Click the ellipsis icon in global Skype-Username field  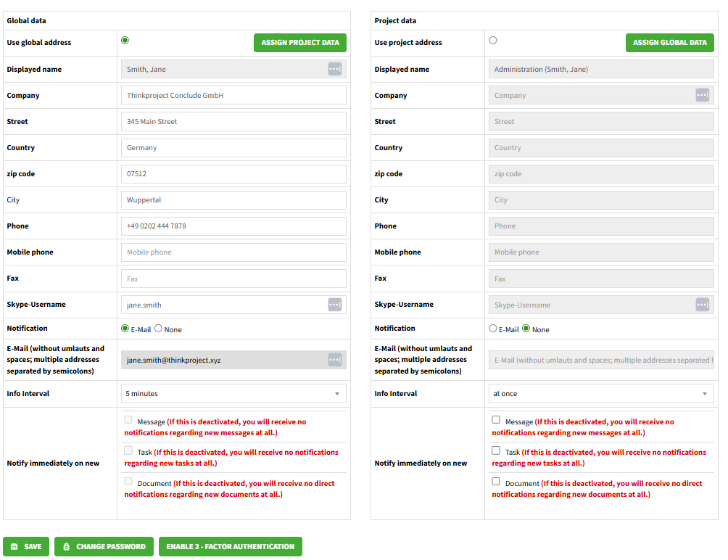[334, 305]
